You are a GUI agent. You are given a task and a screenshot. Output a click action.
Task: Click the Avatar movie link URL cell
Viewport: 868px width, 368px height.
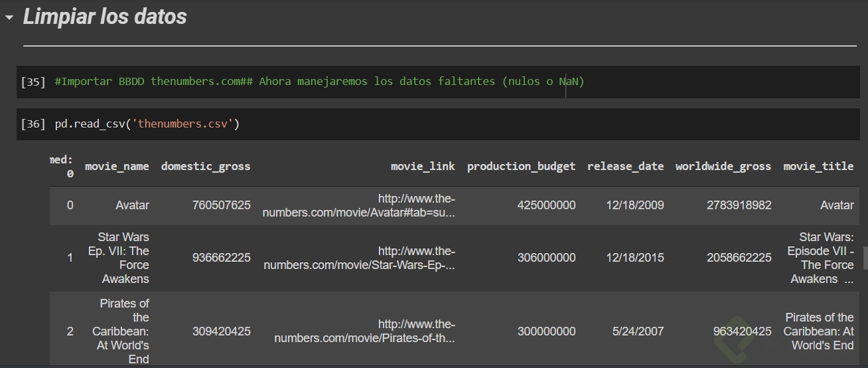coord(359,205)
